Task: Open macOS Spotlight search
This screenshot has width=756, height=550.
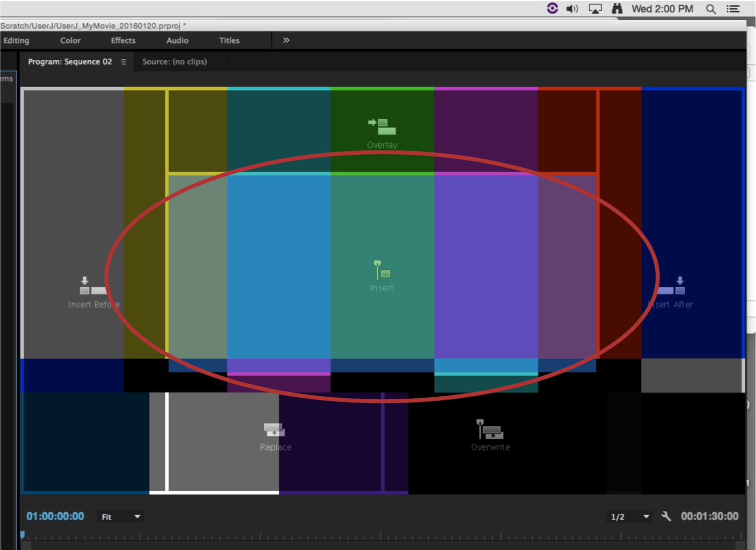Action: [x=711, y=9]
